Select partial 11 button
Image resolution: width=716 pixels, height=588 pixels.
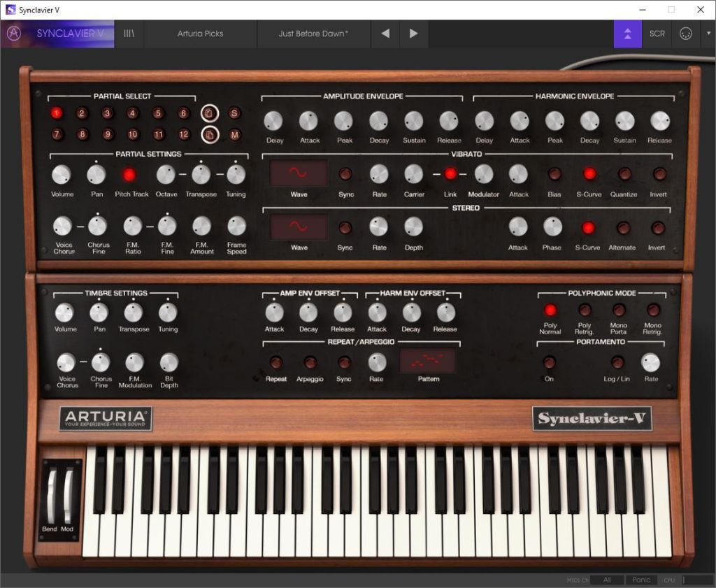coord(159,134)
